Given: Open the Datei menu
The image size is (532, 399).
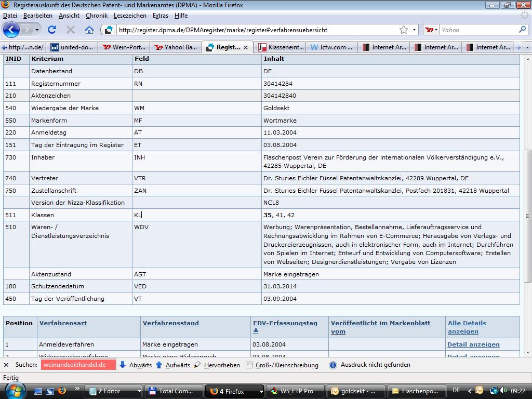Looking at the screenshot, I should [x=10, y=16].
